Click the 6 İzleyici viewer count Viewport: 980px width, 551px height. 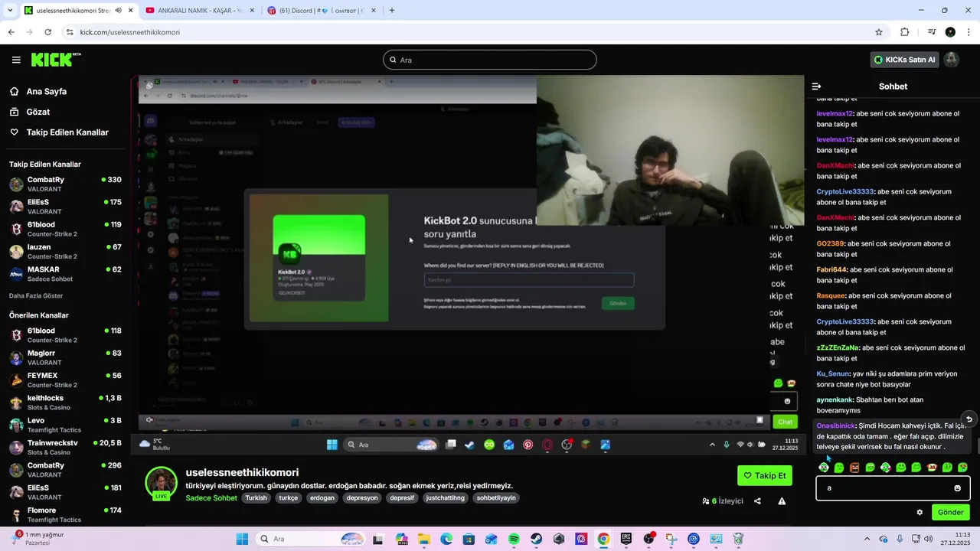click(723, 501)
